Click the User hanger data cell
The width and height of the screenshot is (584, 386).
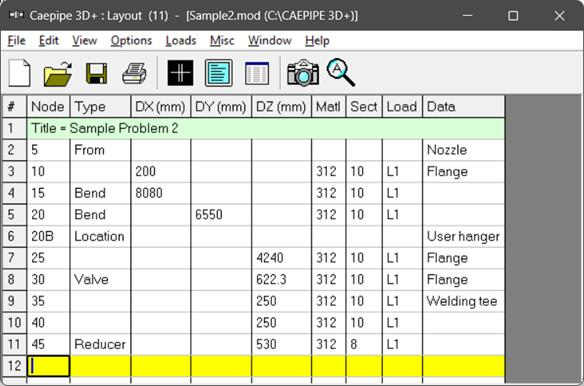tap(463, 236)
